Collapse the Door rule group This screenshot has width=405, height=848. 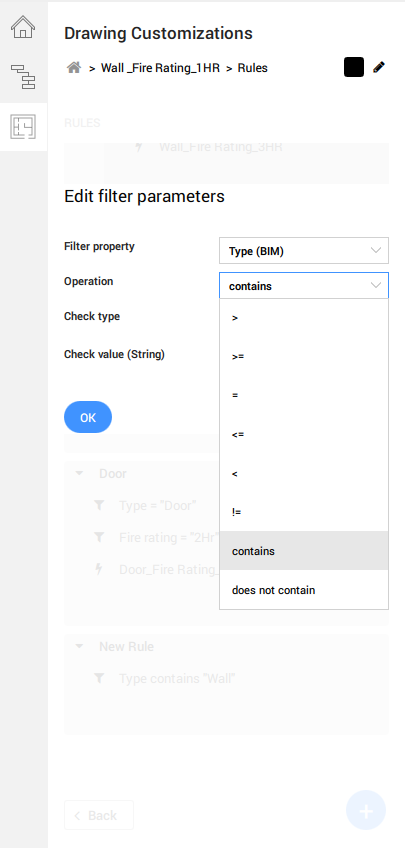pos(79,473)
